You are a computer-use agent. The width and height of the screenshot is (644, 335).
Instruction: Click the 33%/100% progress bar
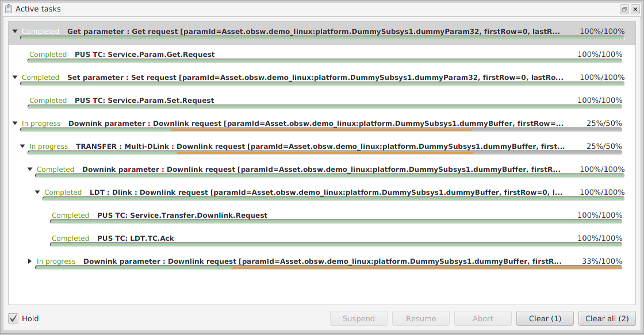click(x=328, y=267)
